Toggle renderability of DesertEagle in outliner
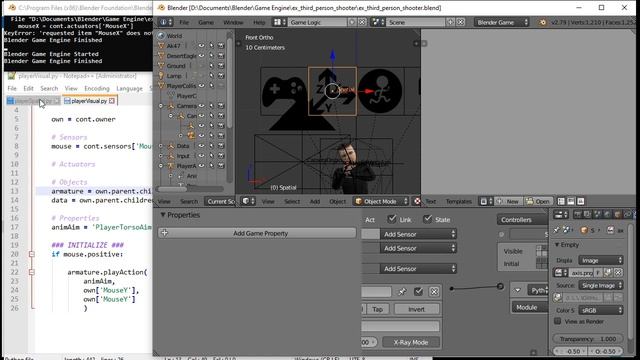The image size is (640, 360). (221, 56)
